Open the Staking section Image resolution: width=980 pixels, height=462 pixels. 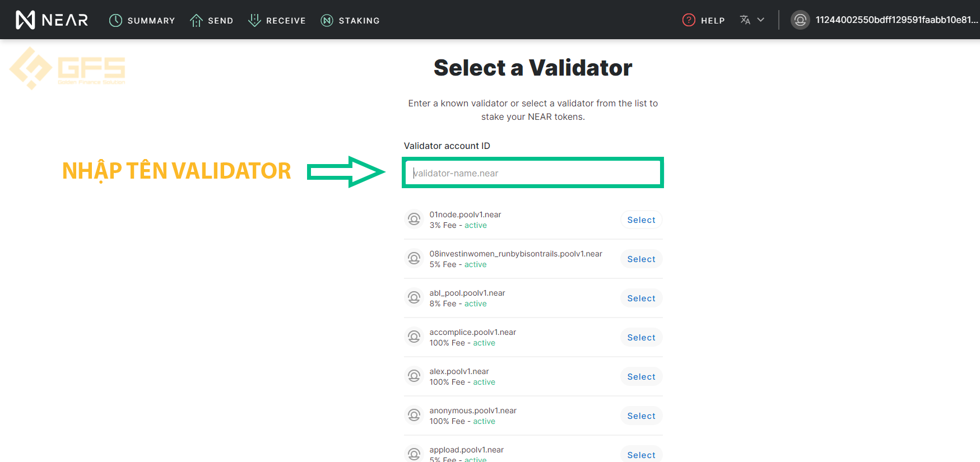coord(350,21)
